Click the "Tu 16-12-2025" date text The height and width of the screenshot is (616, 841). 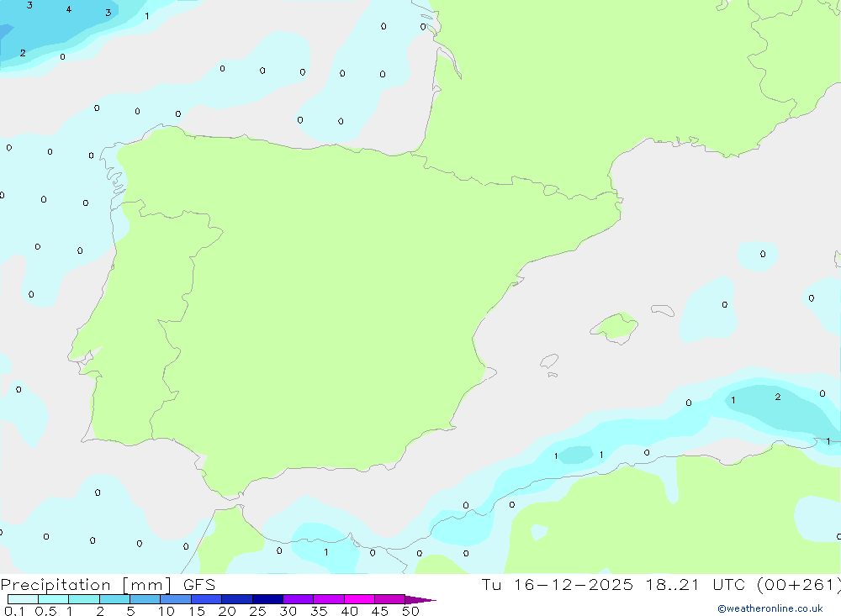coord(557,584)
